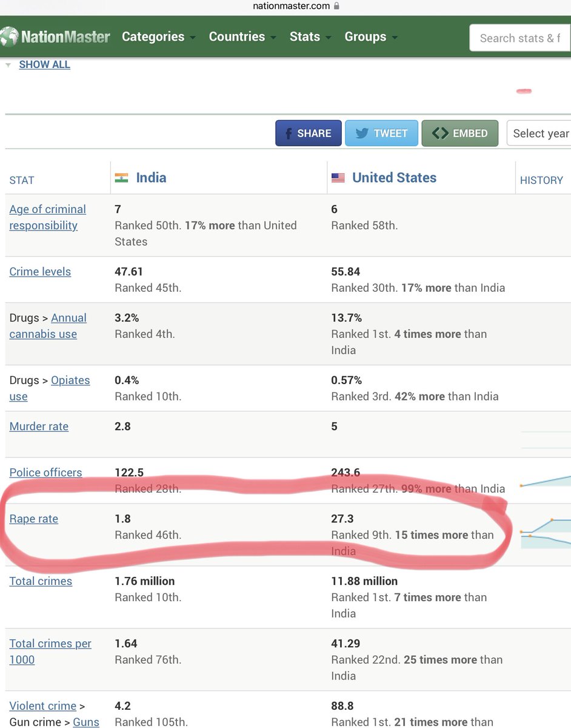Viewport: 571px width, 728px height.
Task: Select India's crime level value 47.61
Action: 129,272
